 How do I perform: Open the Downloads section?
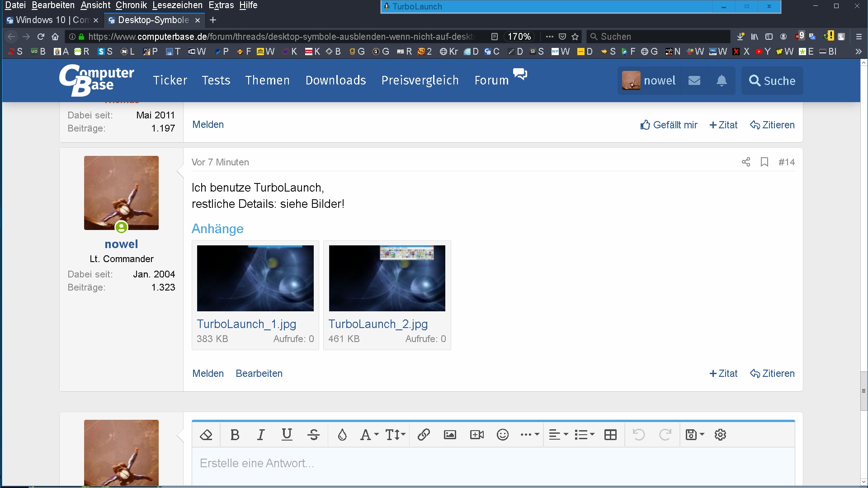(336, 80)
